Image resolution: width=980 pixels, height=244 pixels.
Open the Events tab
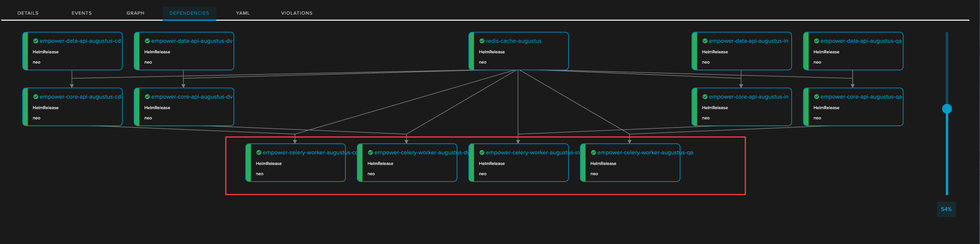pos(82,13)
